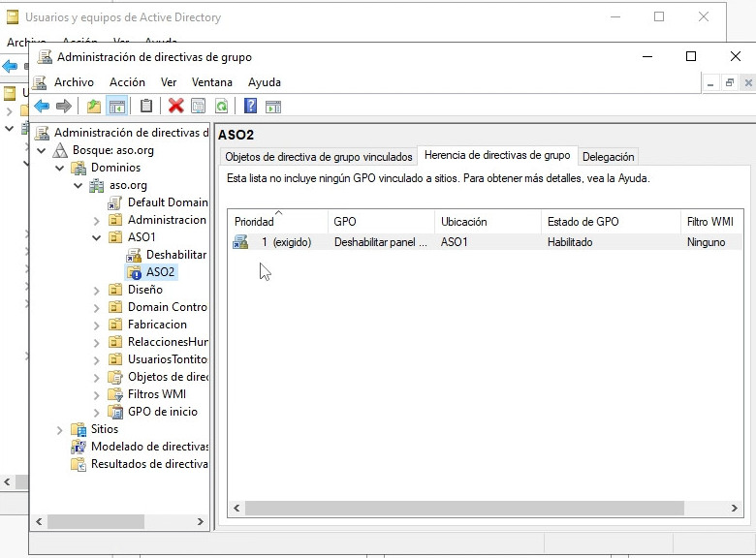Screen dimensions: 756x558
Task: Switch to Objetos de directiva de grupo vinculados tab
Action: click(319, 156)
